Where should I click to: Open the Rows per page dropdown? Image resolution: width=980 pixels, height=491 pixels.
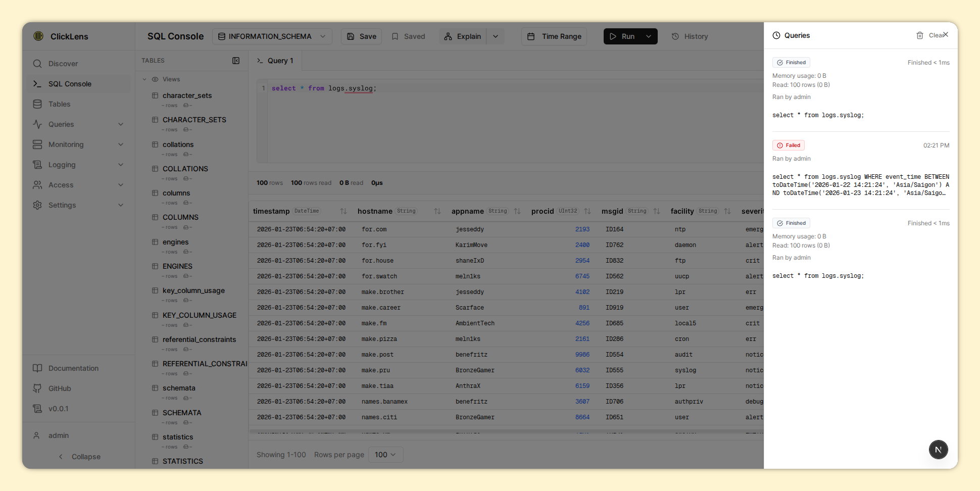(385, 455)
